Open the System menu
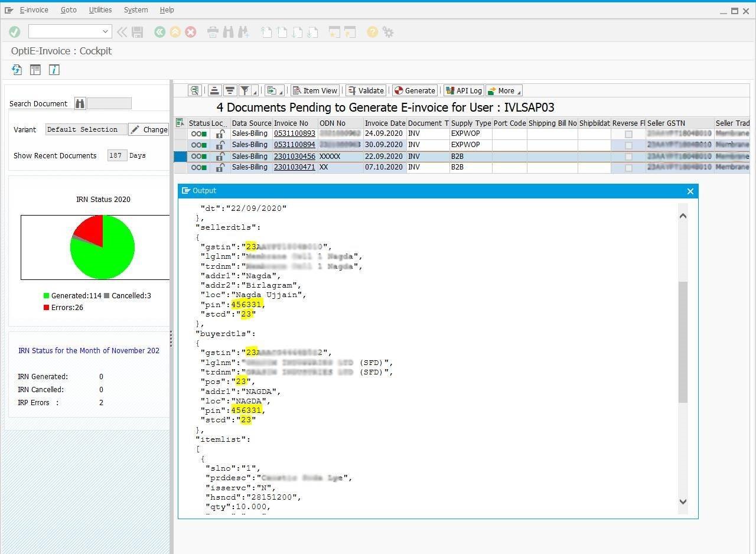This screenshot has width=756, height=554. tap(136, 10)
